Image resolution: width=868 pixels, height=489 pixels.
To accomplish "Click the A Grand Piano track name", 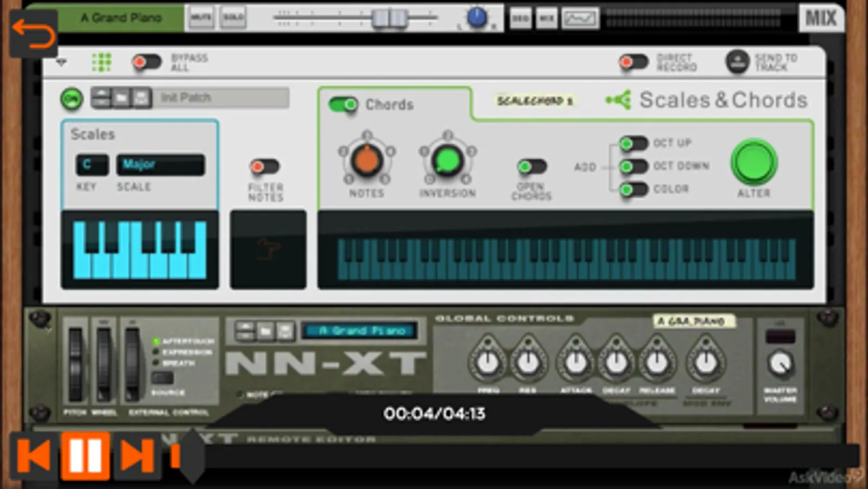I will coord(121,18).
